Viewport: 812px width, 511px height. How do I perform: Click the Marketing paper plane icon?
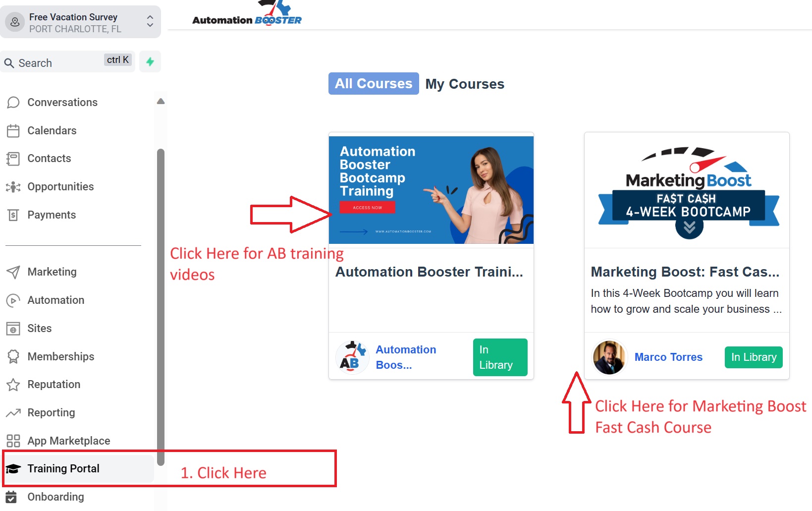13,272
